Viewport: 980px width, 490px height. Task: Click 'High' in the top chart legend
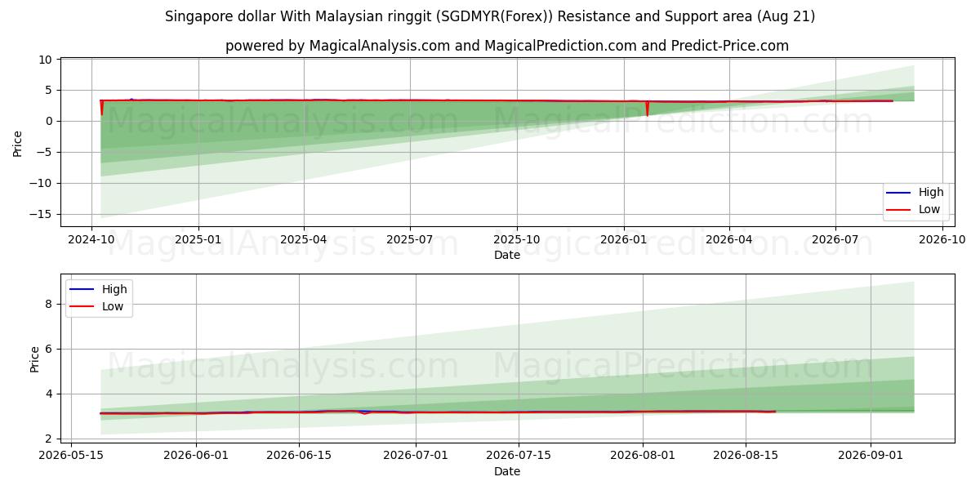click(x=930, y=192)
